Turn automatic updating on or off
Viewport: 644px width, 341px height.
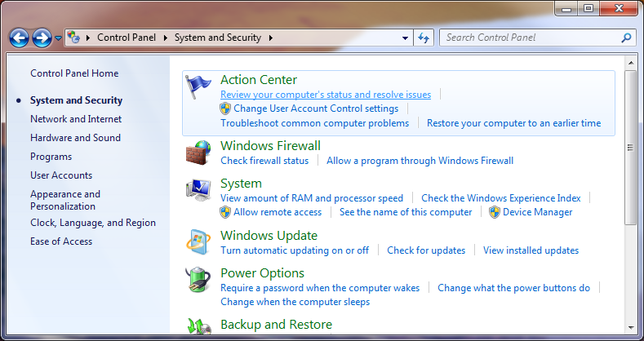coord(295,250)
